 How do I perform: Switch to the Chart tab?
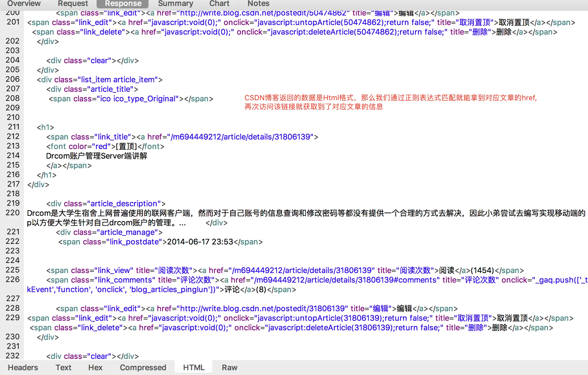click(x=219, y=4)
